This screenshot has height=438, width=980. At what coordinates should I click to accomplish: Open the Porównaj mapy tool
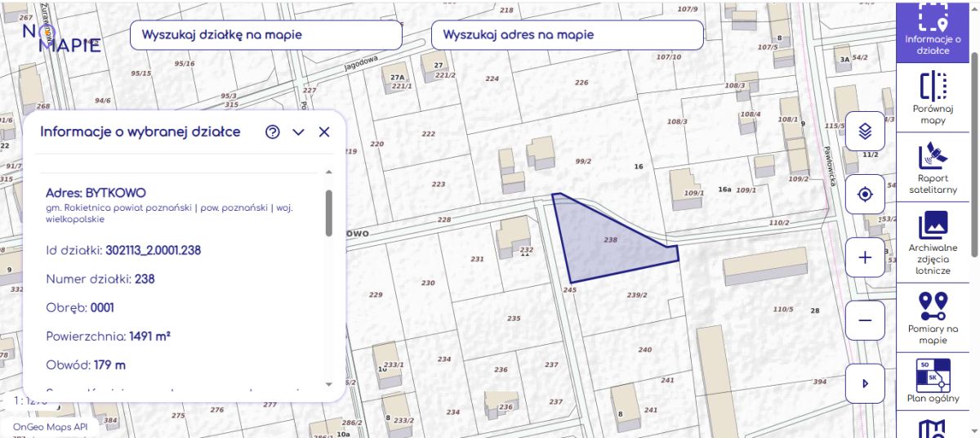932,97
